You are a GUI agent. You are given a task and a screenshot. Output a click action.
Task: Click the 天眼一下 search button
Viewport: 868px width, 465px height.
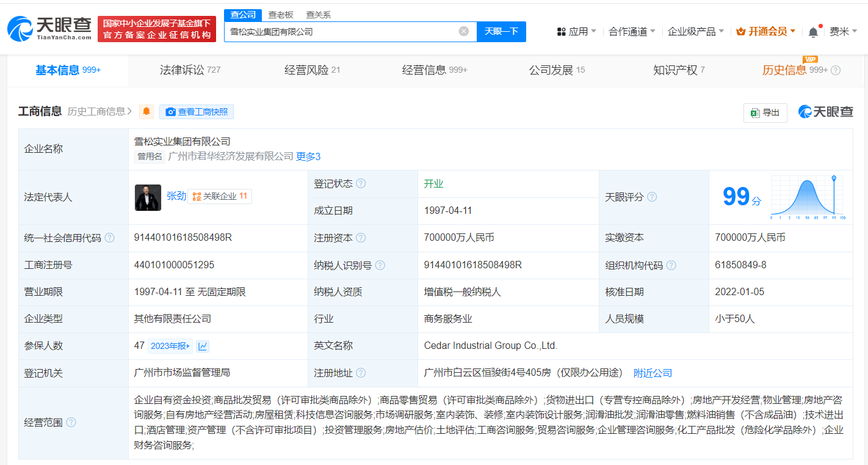(501, 31)
